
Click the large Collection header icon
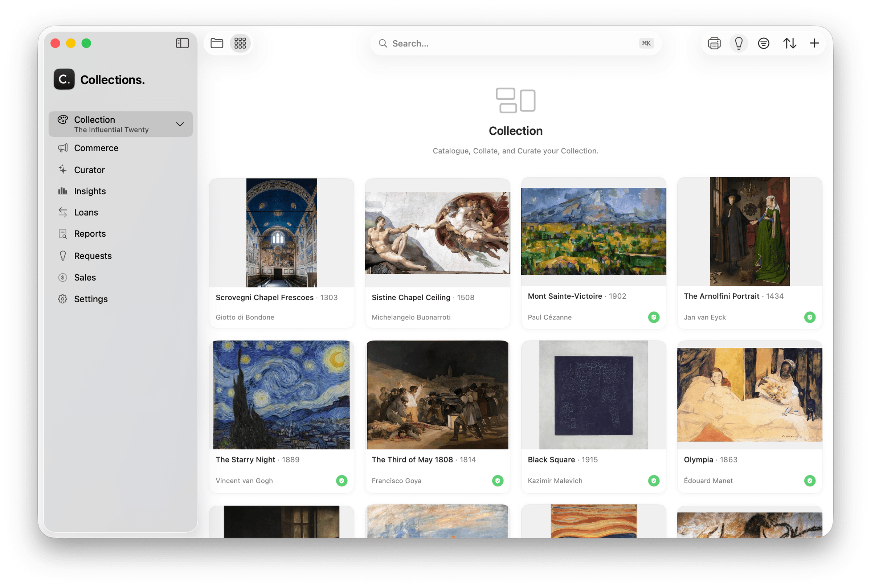point(515,101)
